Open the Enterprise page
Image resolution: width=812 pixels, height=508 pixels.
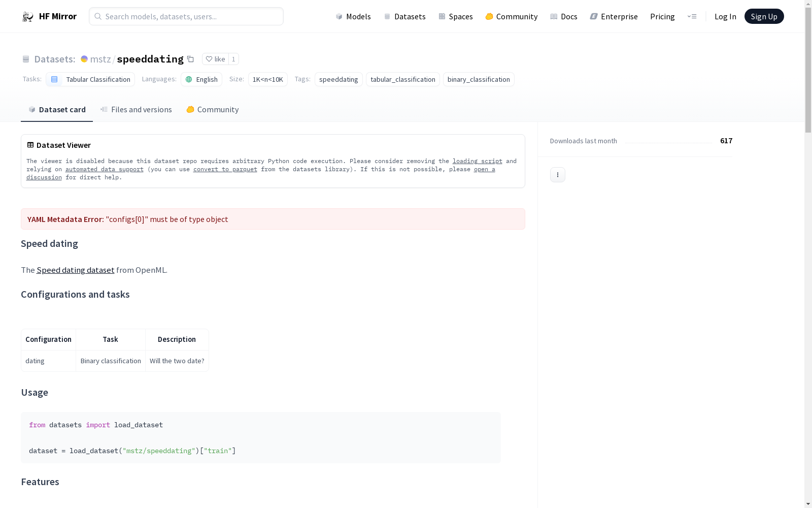[x=614, y=16]
